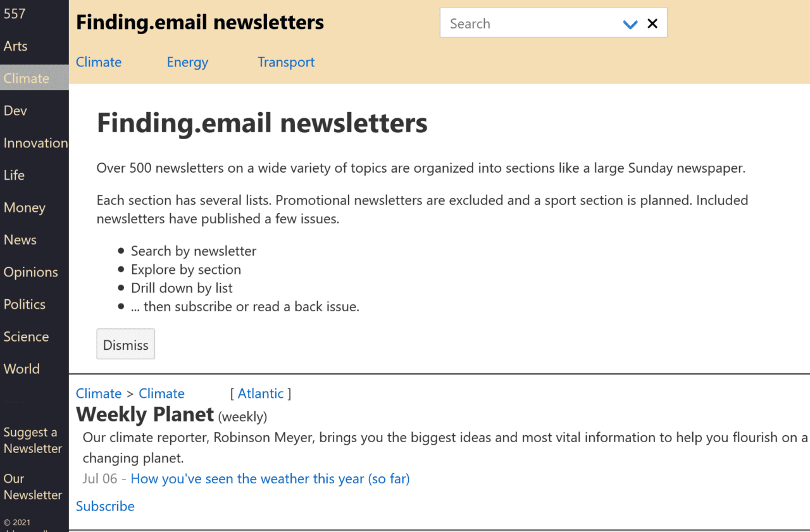This screenshot has height=532, width=810.
Task: Open the Atlantic publisher link
Action: point(260,393)
